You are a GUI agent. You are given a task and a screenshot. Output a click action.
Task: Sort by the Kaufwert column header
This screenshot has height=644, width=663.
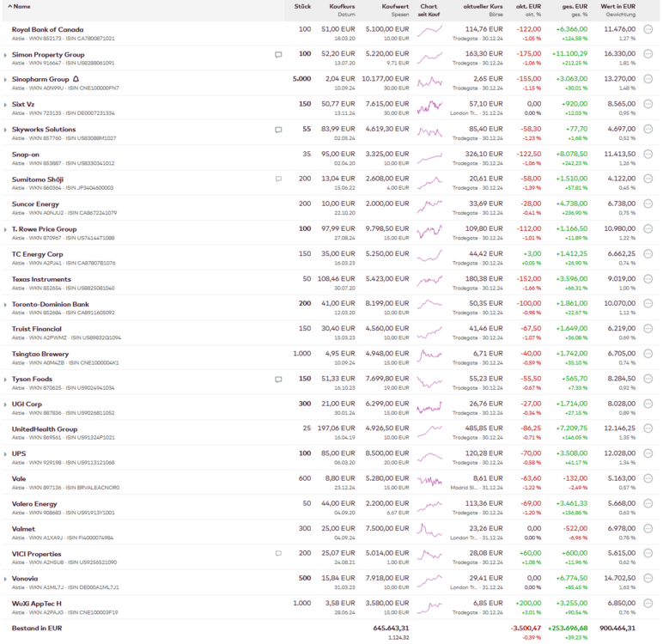coord(395,6)
